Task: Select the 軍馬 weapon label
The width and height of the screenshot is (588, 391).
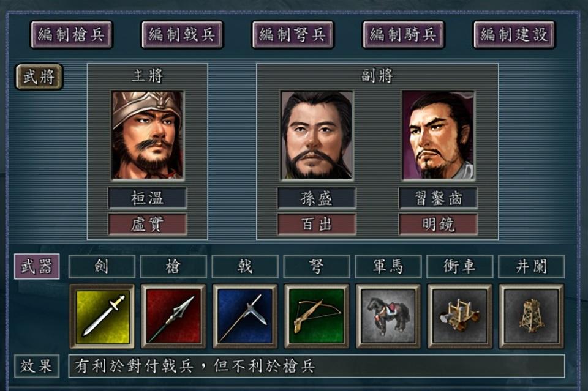Action: (x=388, y=266)
